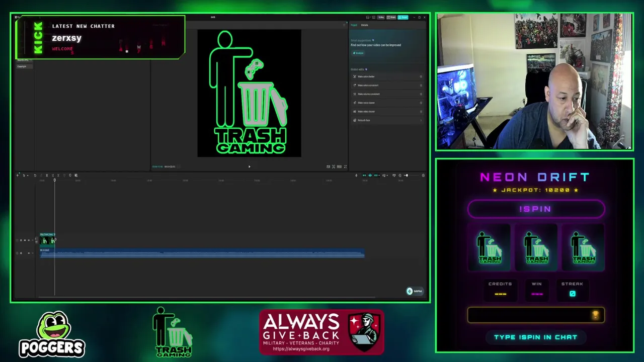Viewport: 644px width, 362px height.
Task: Split the clip with the split tool
Action: click(47, 175)
